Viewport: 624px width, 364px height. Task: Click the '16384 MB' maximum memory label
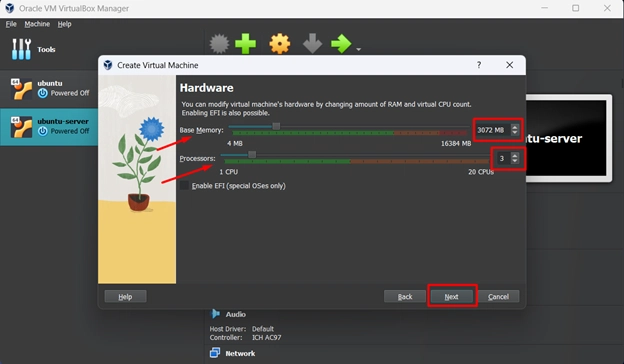[456, 143]
